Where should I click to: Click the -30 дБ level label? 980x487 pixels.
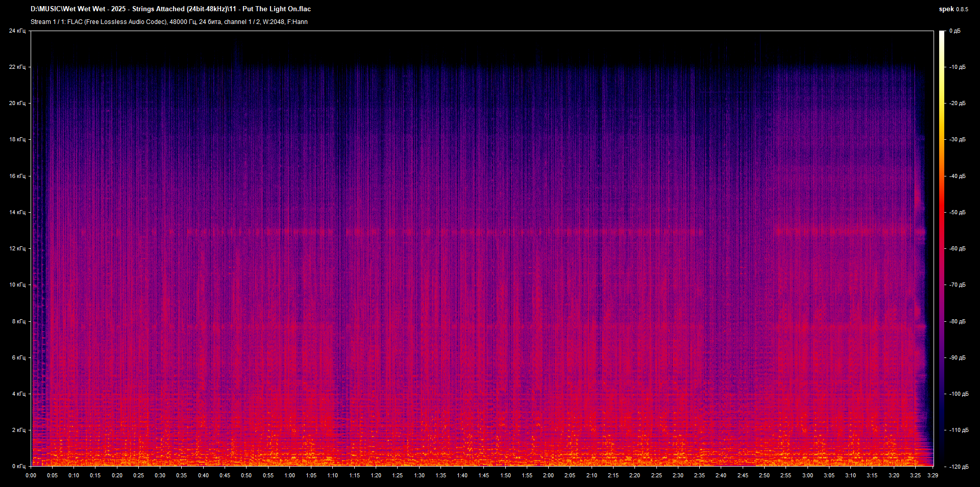pos(957,139)
